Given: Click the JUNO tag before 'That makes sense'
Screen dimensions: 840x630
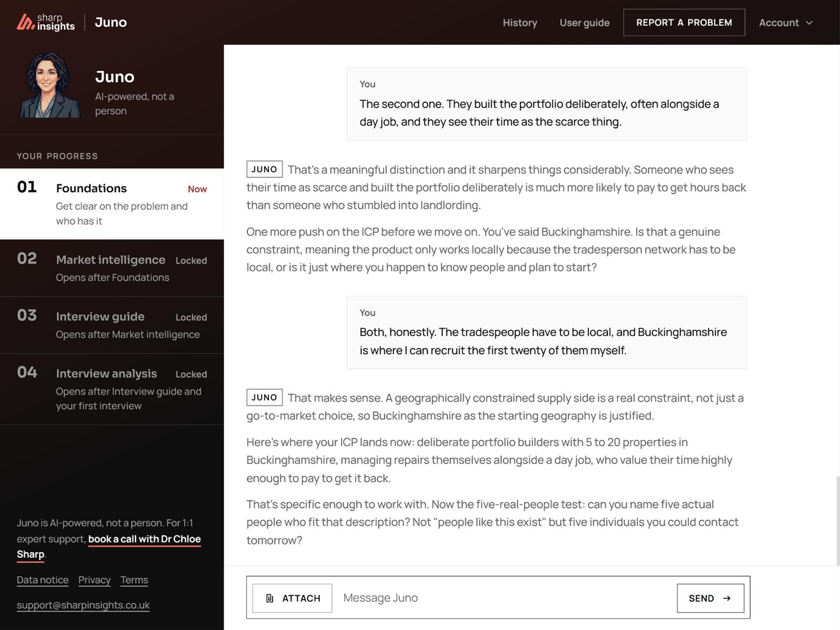Looking at the screenshot, I should [x=264, y=398].
